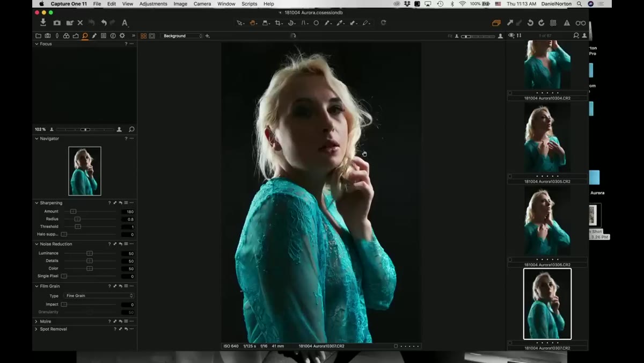This screenshot has height=363, width=644.
Task: Select the White balance picker tool
Action: 340,23
